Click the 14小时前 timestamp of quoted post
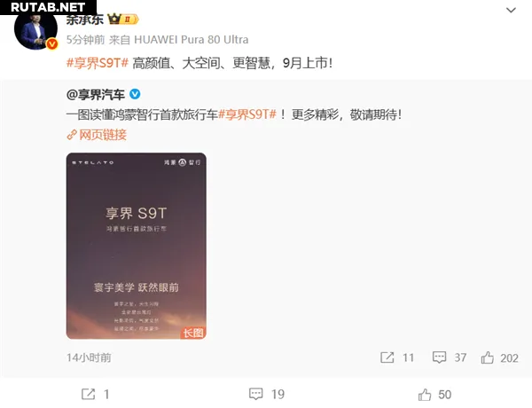The width and height of the screenshot is (532, 408). [x=89, y=357]
